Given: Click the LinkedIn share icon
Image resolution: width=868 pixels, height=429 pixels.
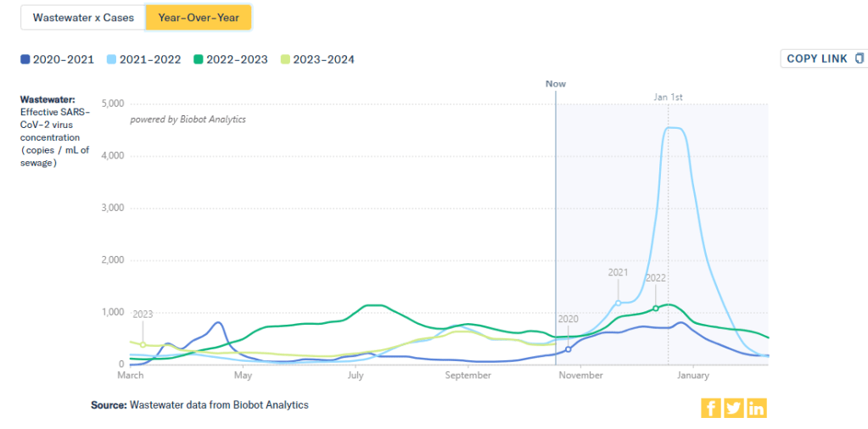Looking at the screenshot, I should pos(756,408).
